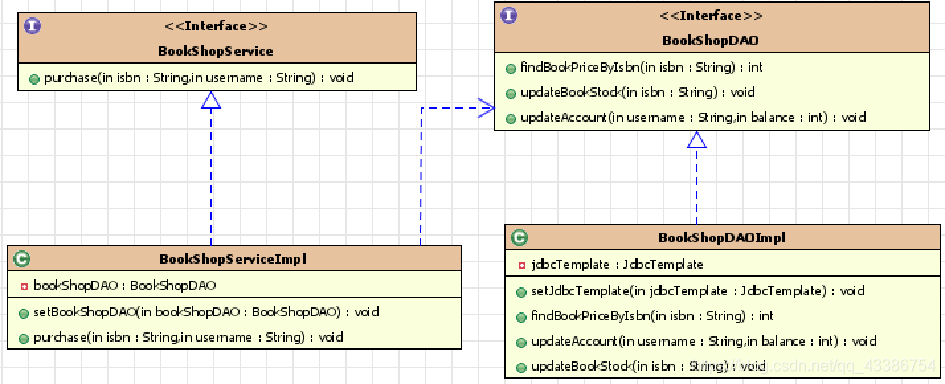945x384 pixels.
Task: Click the red private field icon of bookShopDAO
Action: 24,286
